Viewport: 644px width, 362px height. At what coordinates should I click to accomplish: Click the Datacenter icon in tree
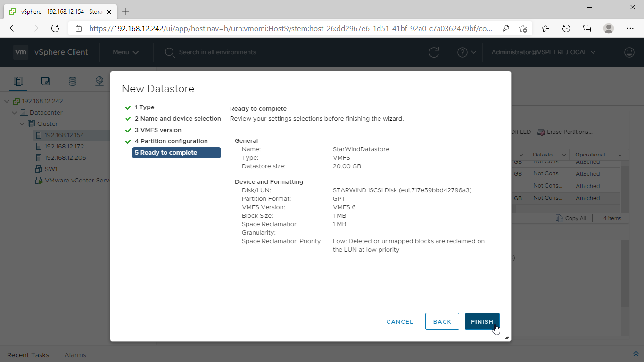pos(24,113)
